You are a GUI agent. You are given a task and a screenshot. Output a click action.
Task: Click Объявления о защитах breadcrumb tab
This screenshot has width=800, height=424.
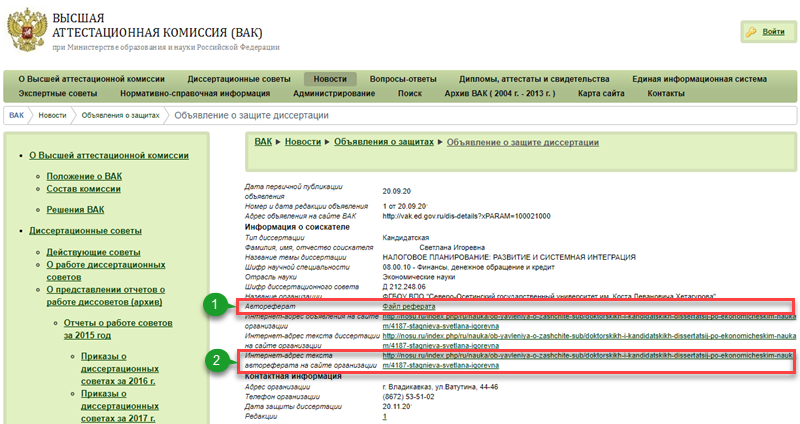pos(118,116)
